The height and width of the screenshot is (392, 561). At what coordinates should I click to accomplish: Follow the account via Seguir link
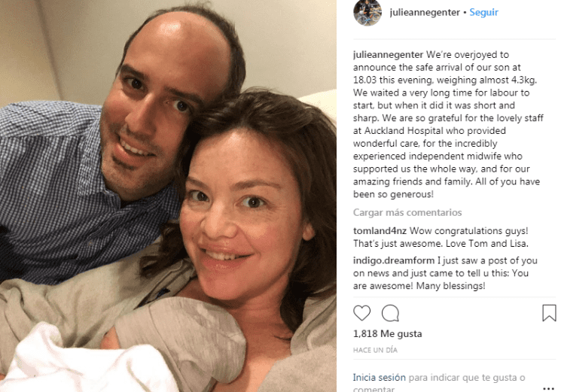click(x=483, y=13)
